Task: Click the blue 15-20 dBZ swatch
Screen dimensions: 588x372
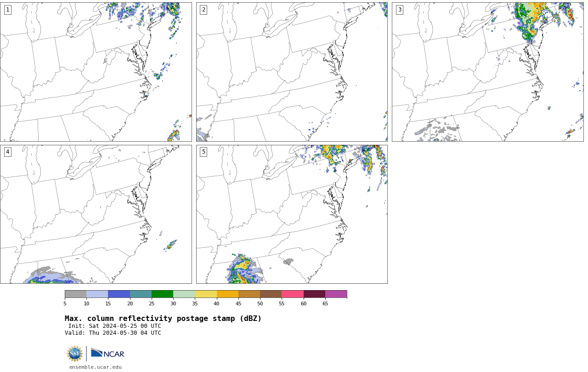Action: pos(119,294)
